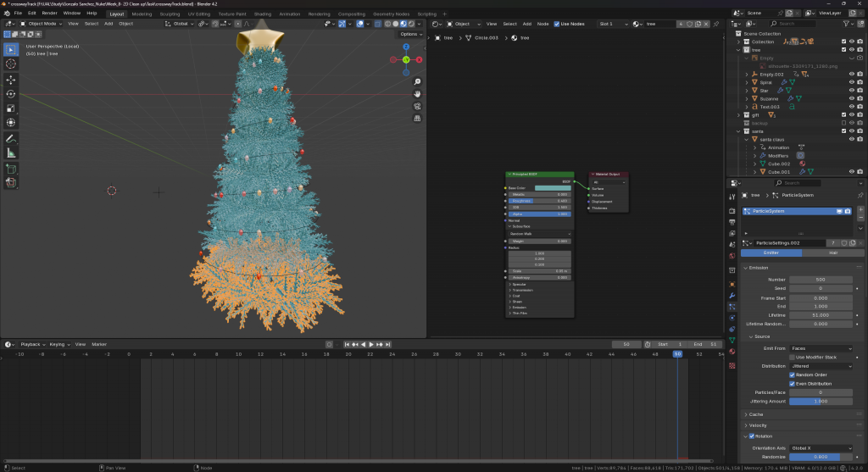Add a new particle system slot with plus
Viewport: 868px width, 472px height.
860,209
